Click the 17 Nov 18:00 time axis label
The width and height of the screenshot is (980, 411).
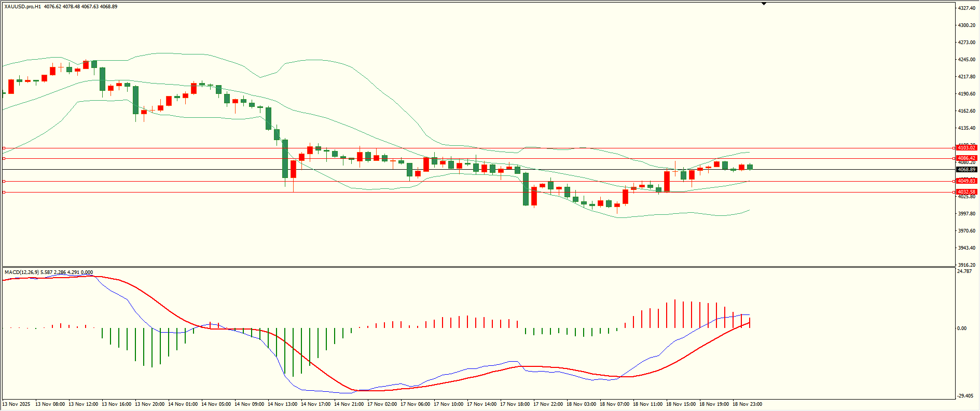coord(515,404)
